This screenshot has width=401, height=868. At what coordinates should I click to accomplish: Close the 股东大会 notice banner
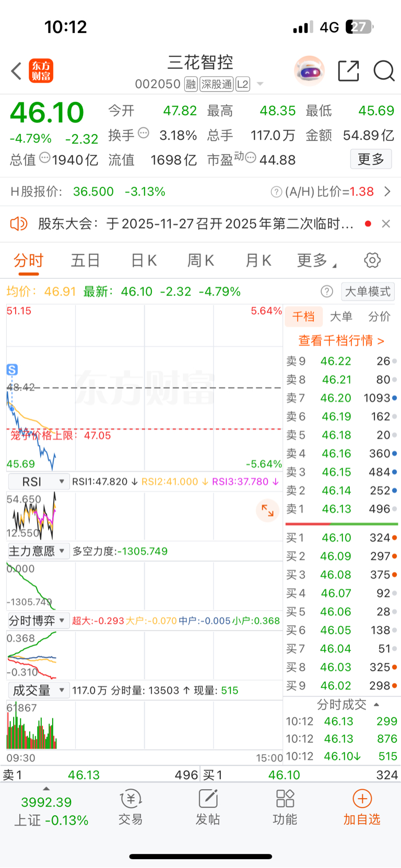[386, 224]
